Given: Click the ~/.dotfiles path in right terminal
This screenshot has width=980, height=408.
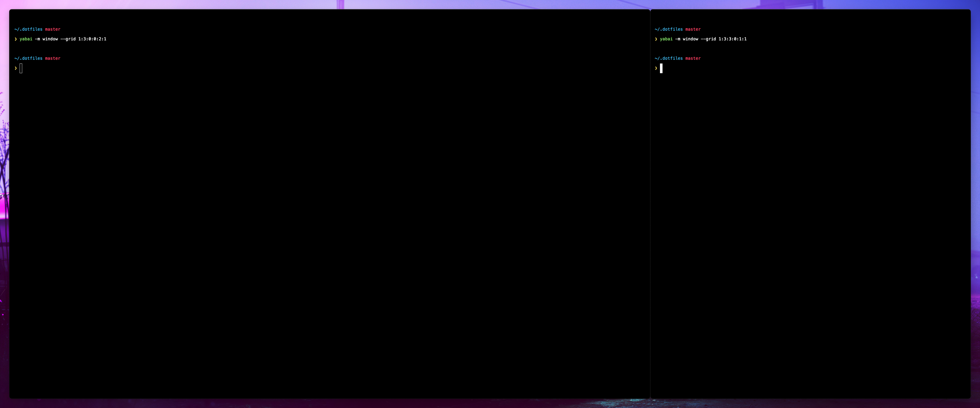Looking at the screenshot, I should pyautogui.click(x=668, y=29).
